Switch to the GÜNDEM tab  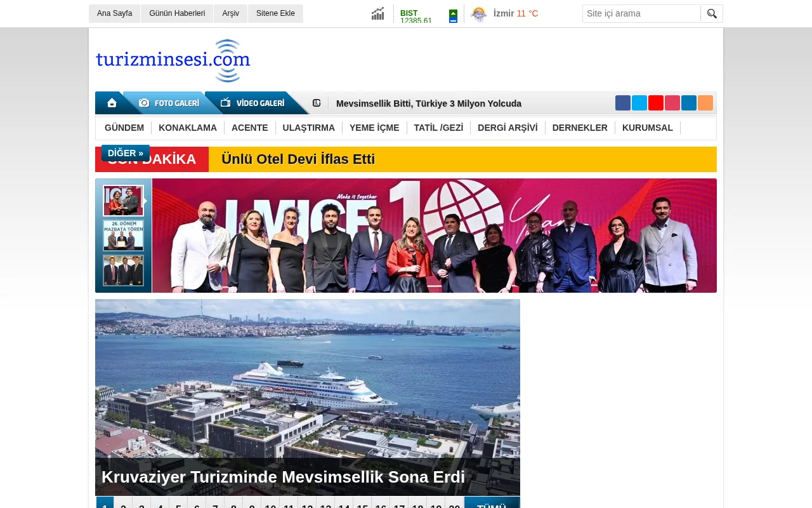click(124, 128)
